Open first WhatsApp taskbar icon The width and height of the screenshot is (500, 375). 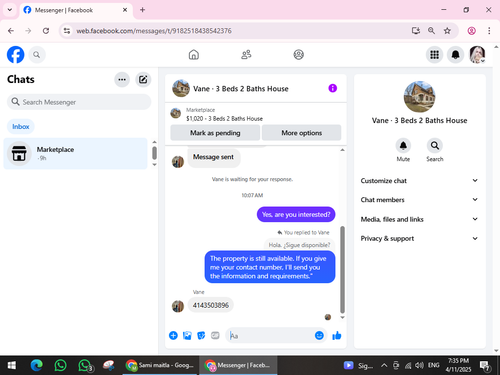point(60,365)
